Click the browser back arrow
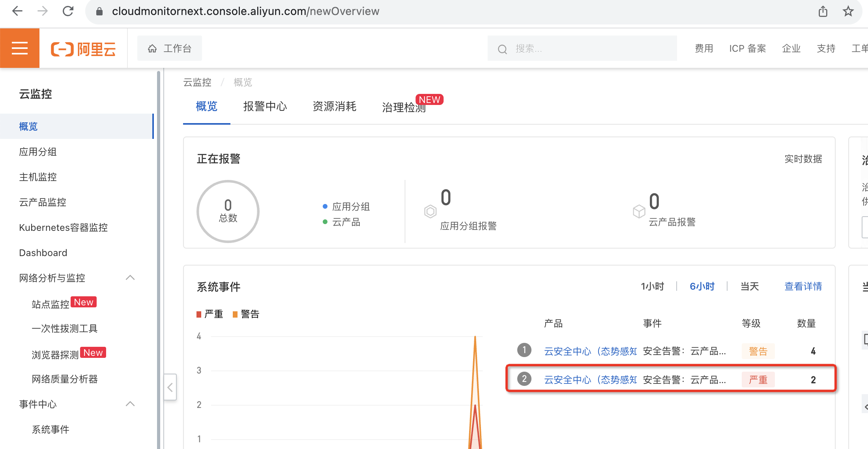 pyautogui.click(x=17, y=11)
